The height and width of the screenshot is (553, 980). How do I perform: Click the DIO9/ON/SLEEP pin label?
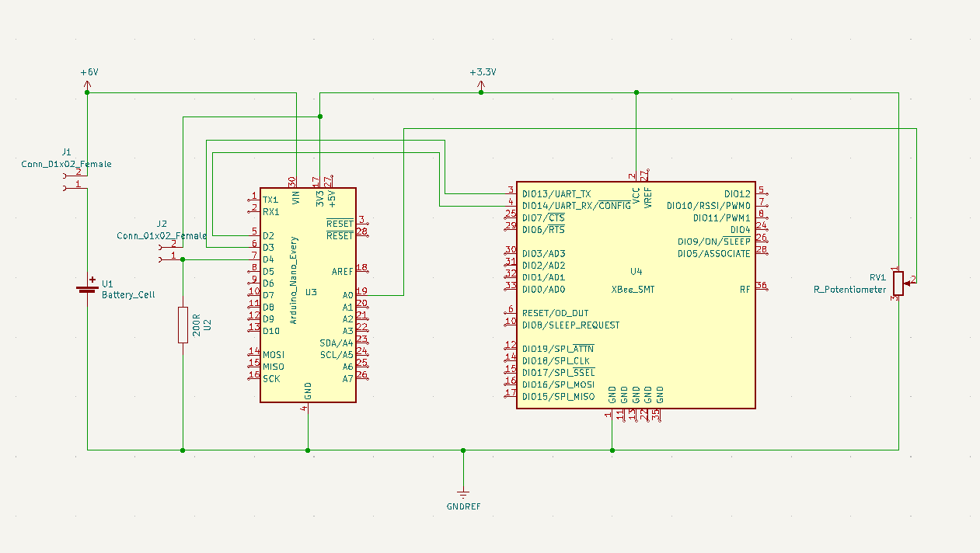[x=714, y=242]
